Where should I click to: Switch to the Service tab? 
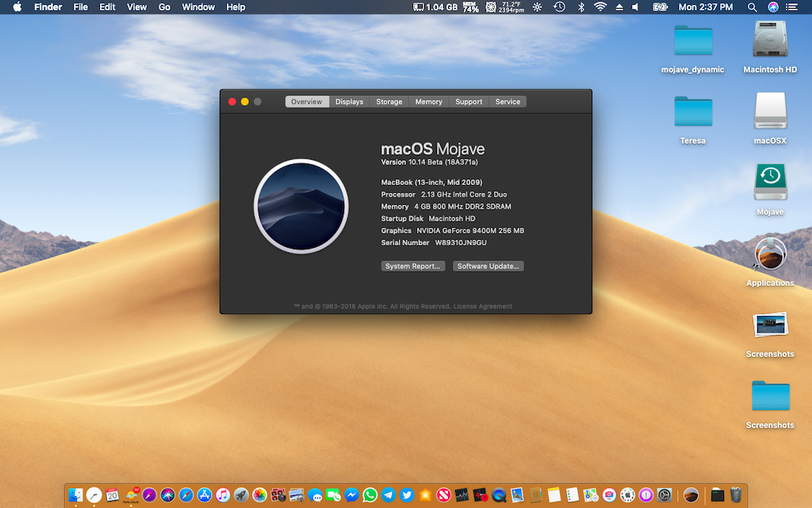click(507, 102)
